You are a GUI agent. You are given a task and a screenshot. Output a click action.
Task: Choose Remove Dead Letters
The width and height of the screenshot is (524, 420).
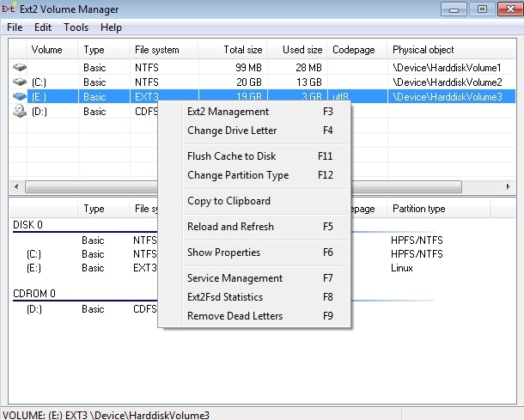pyautogui.click(x=235, y=316)
